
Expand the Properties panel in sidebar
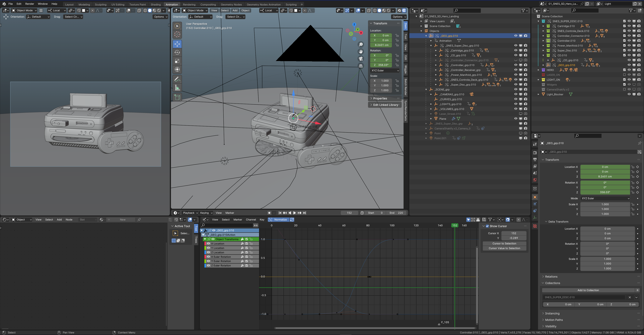point(385,98)
